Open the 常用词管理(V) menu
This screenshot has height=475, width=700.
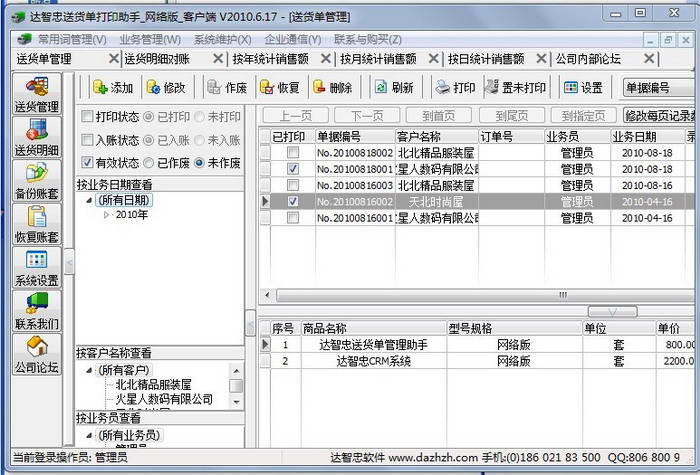[x=72, y=40]
